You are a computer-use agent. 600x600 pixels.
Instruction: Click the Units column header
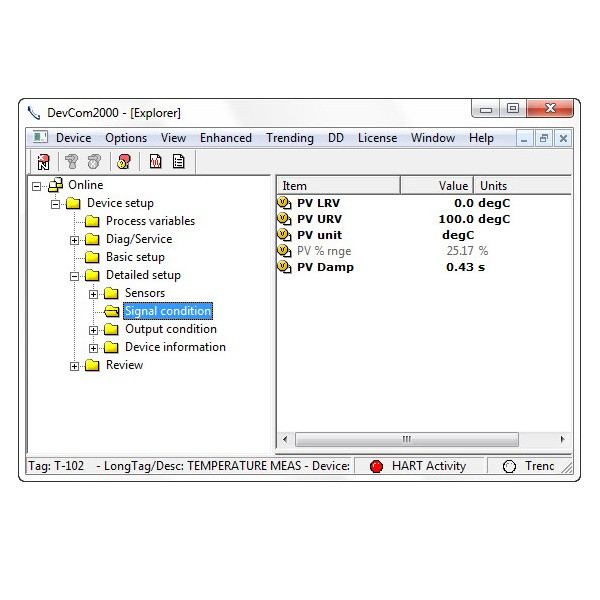pyautogui.click(x=523, y=186)
